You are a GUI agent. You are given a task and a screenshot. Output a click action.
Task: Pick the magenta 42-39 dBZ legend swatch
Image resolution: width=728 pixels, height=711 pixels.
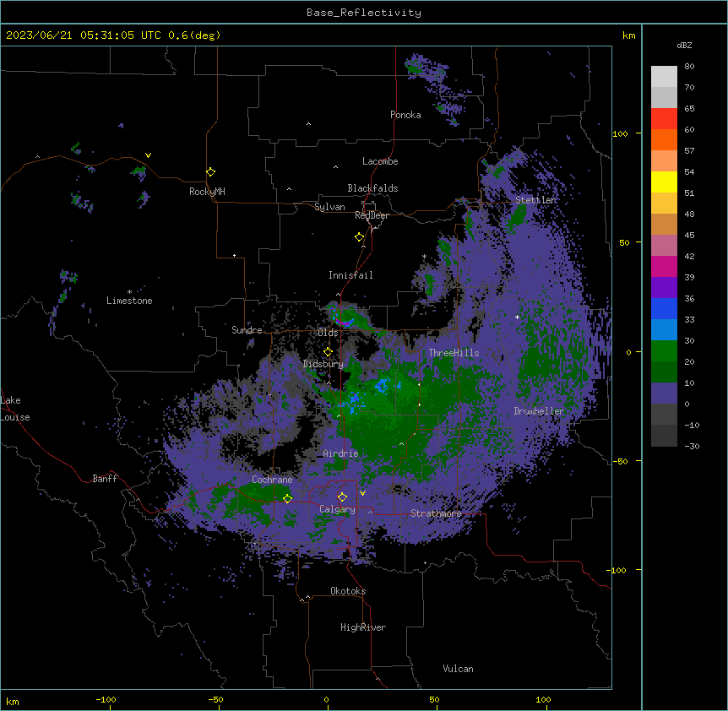pos(664,266)
